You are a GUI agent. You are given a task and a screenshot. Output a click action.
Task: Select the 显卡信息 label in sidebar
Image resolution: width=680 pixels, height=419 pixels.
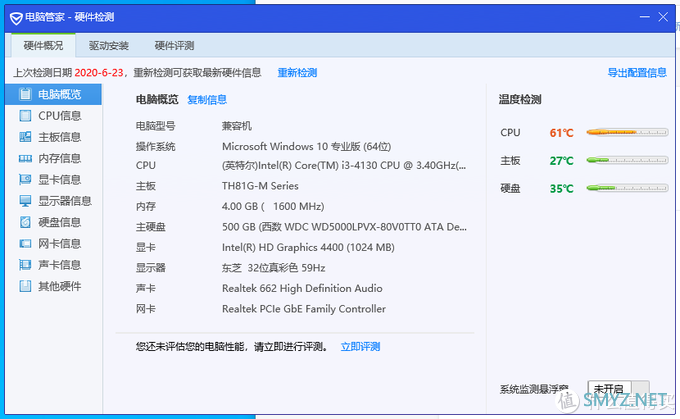[x=60, y=180]
